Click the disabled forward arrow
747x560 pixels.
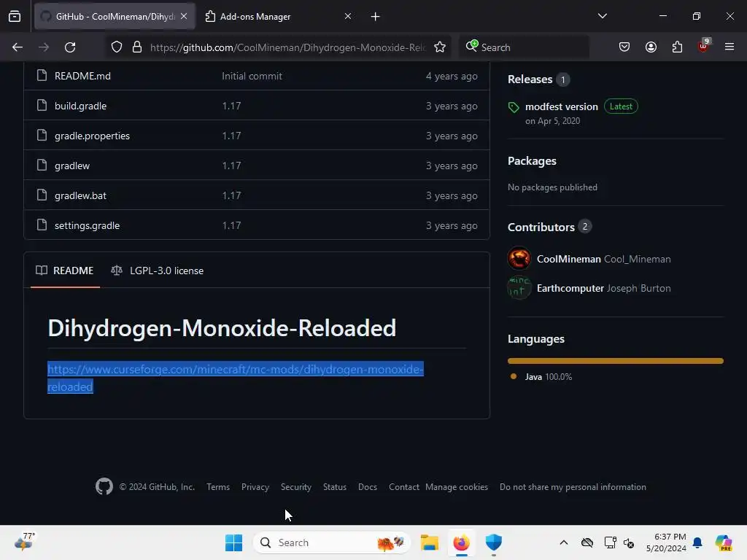(x=44, y=47)
